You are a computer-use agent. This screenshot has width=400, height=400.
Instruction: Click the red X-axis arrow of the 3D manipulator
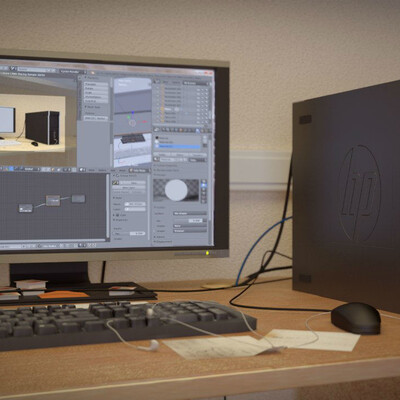tap(144, 122)
